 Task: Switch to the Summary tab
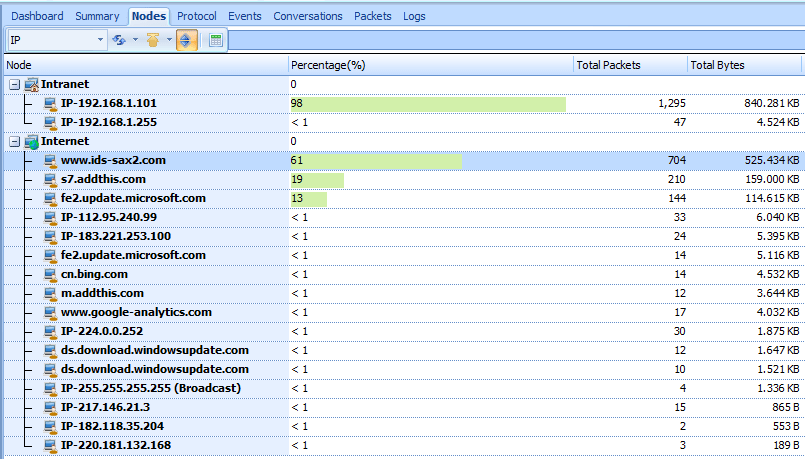(x=97, y=16)
